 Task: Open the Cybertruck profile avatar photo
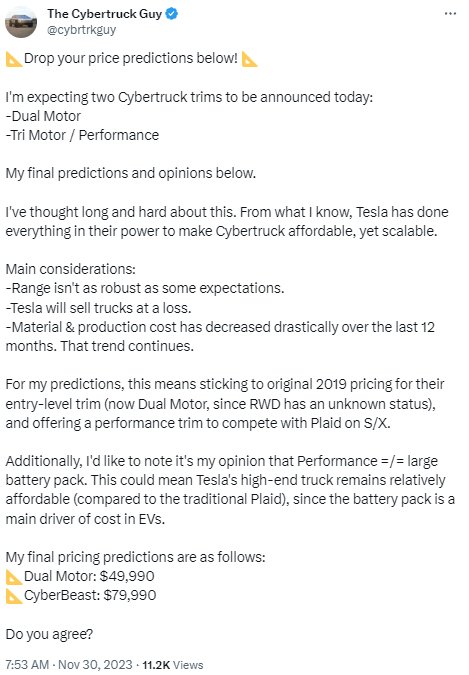click(21, 22)
